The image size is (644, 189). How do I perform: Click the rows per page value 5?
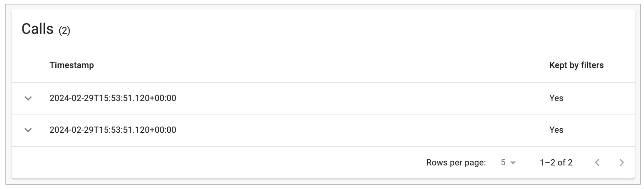503,162
